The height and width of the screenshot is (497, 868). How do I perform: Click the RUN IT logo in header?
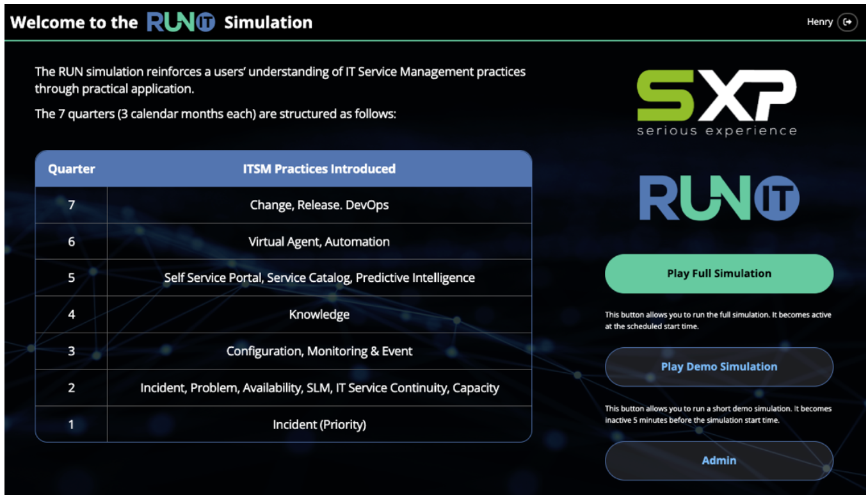tap(181, 22)
